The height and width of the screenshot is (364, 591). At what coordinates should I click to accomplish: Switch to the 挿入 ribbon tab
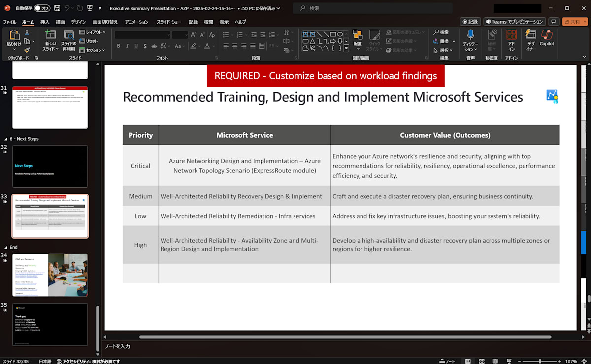45,21
